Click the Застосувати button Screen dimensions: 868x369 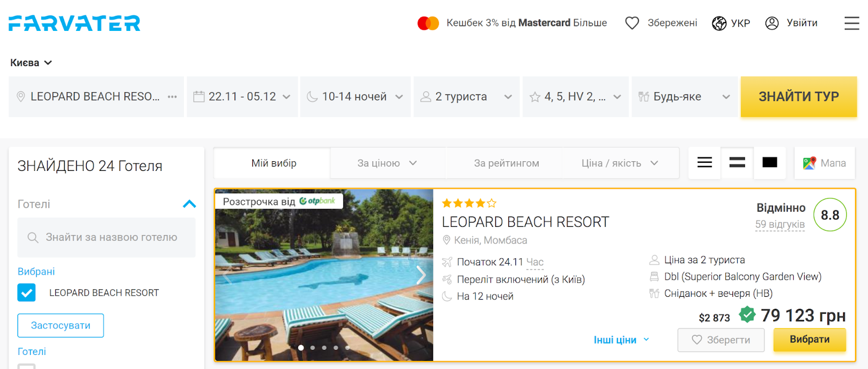pos(61,326)
